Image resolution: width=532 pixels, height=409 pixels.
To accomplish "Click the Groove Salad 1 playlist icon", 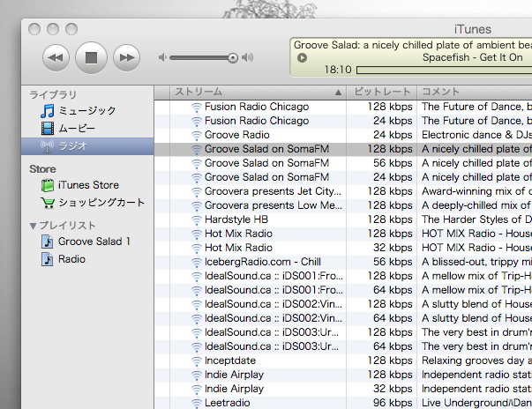I will pos(47,242).
